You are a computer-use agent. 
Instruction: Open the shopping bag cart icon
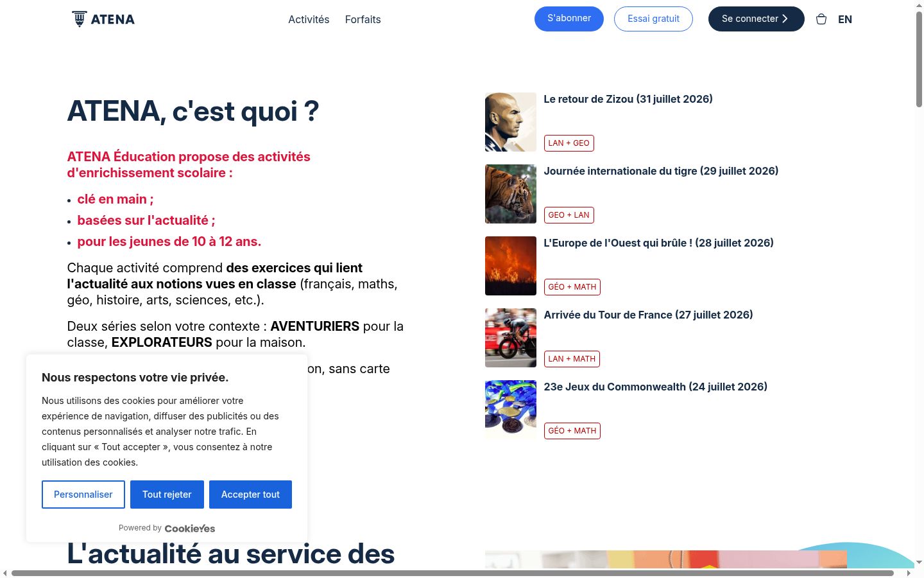pyautogui.click(x=821, y=19)
